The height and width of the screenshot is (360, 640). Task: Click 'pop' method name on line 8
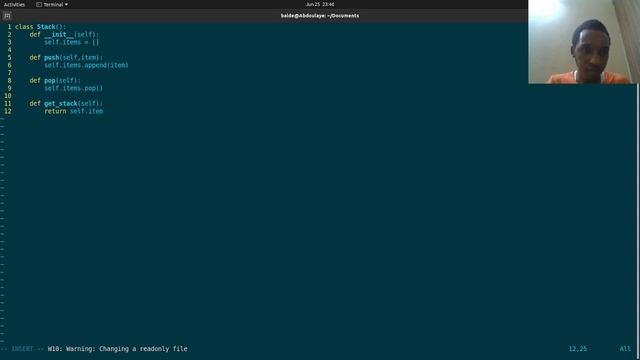click(49, 81)
